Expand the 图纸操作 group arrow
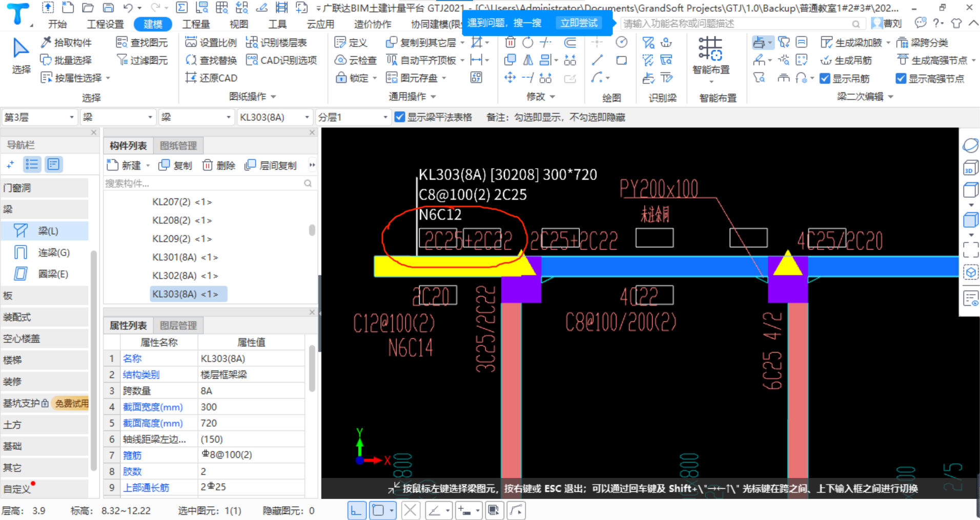Image resolution: width=980 pixels, height=520 pixels. click(x=273, y=97)
